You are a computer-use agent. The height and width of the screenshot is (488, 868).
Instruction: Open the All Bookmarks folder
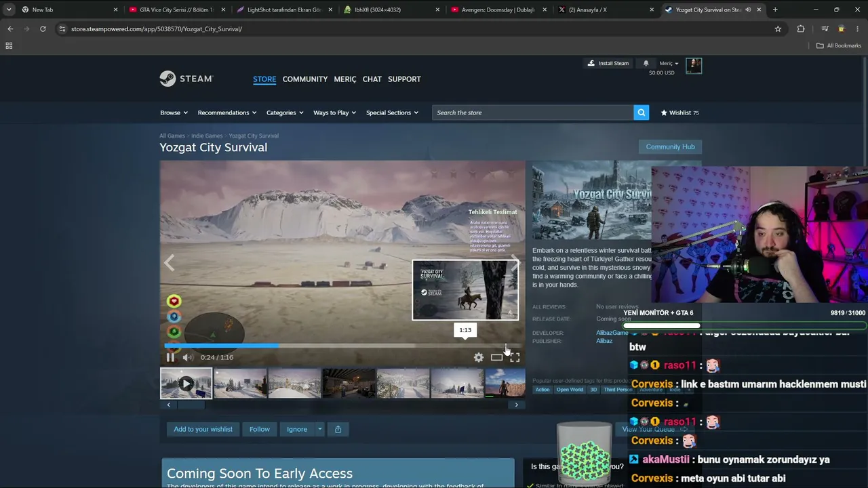click(x=839, y=45)
